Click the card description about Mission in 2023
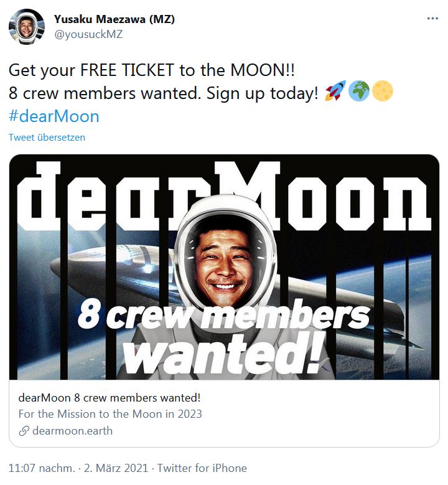Viewport: 448px width, 485px height. [x=110, y=414]
